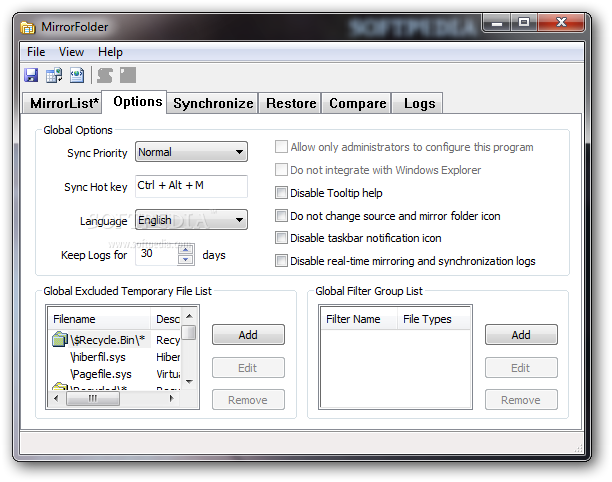Click the file list vertical scroll up arrow

tap(189, 316)
